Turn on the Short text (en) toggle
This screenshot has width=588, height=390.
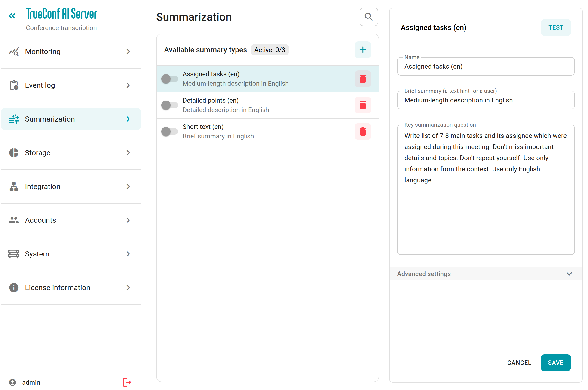(x=169, y=131)
